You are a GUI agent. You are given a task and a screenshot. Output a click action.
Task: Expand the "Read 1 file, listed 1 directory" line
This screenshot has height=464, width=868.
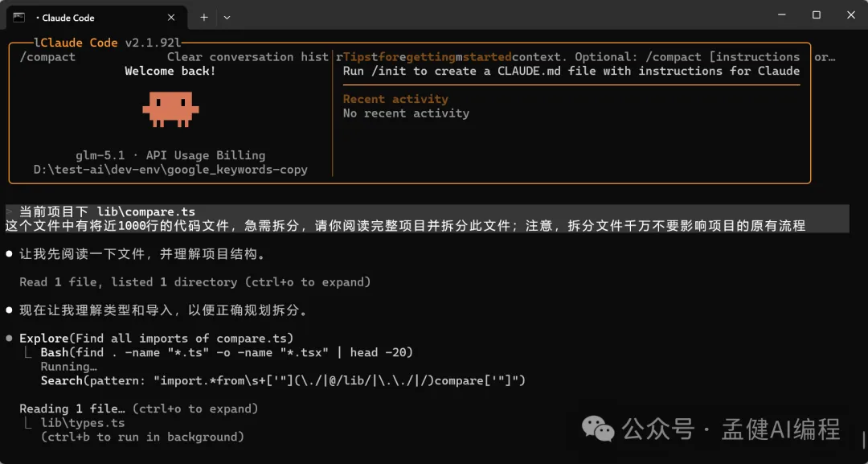pyautogui.click(x=194, y=282)
